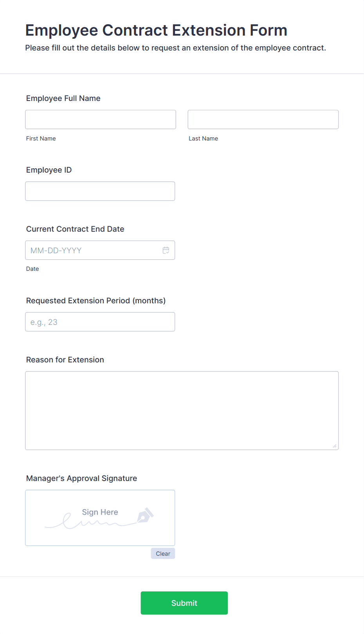Click the Manager's Approval Signature label
364x634 pixels.
[x=81, y=478]
